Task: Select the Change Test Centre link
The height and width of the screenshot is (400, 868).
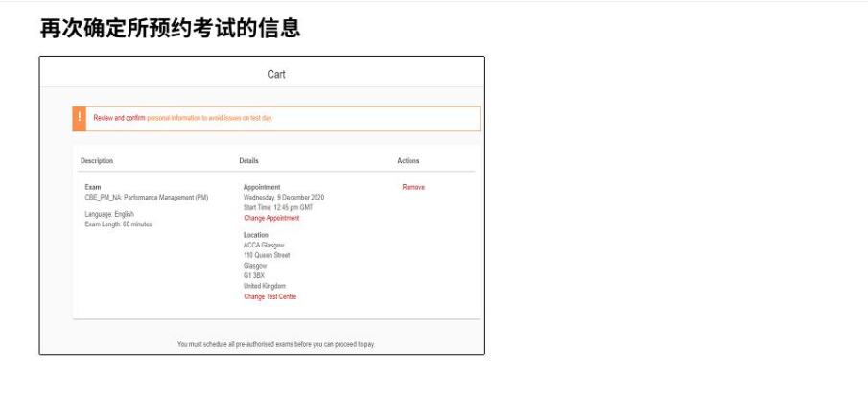Action: [270, 297]
